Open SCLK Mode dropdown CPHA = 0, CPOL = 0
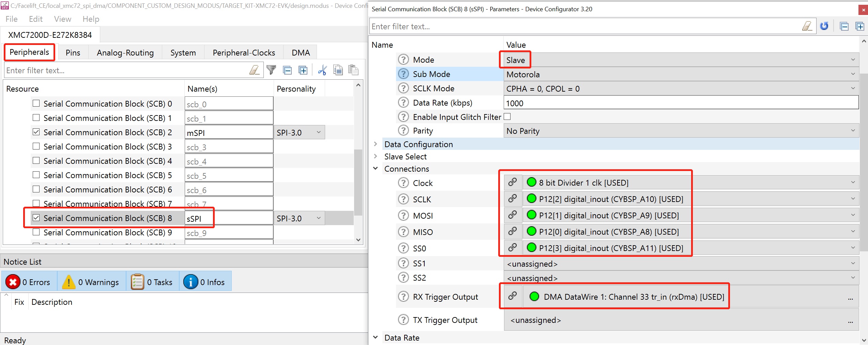The image size is (868, 345). point(681,89)
